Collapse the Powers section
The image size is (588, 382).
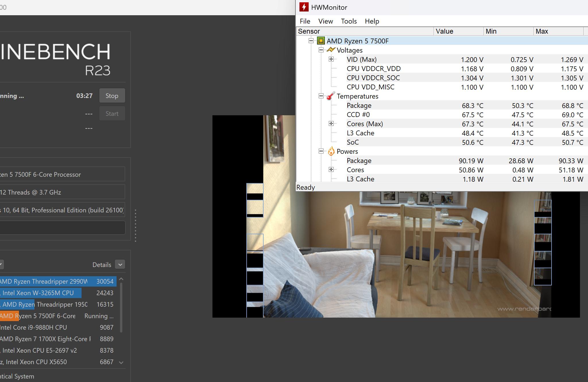click(x=321, y=151)
